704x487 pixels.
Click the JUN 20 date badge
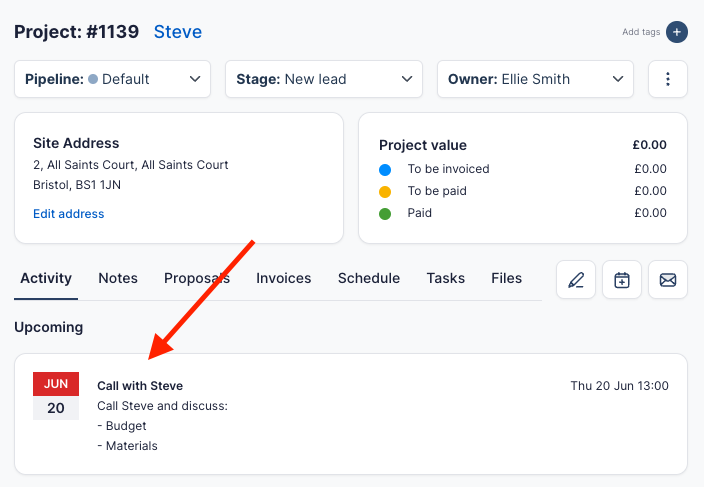tap(56, 396)
